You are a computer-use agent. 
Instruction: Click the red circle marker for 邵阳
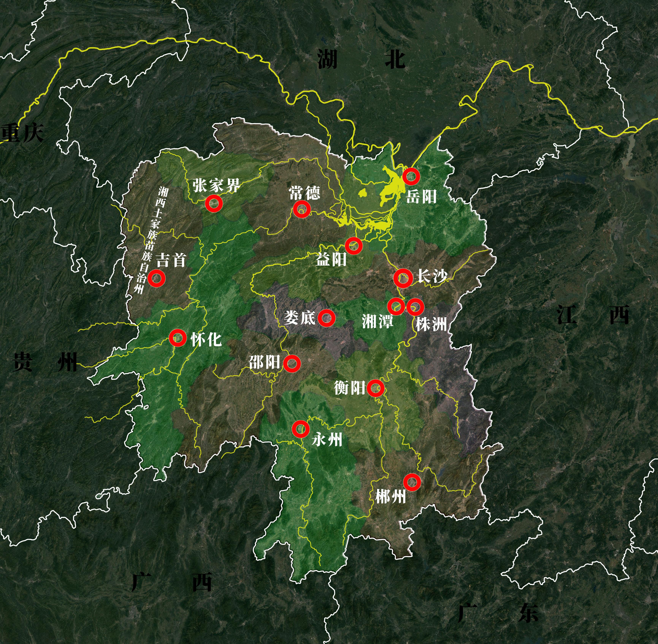(x=292, y=364)
